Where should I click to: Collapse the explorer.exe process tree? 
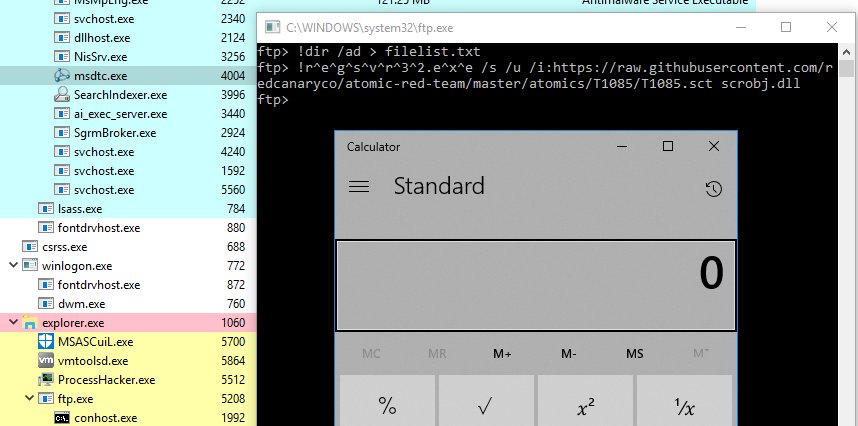point(14,323)
